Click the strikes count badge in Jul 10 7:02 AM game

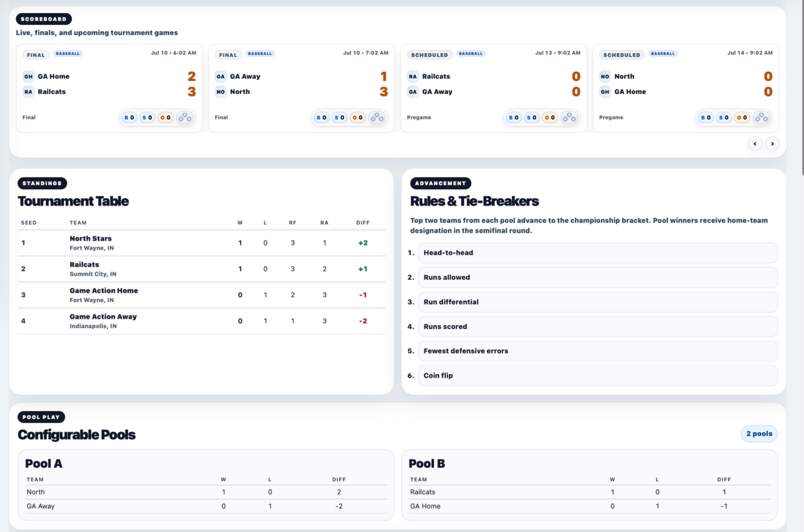(x=340, y=117)
